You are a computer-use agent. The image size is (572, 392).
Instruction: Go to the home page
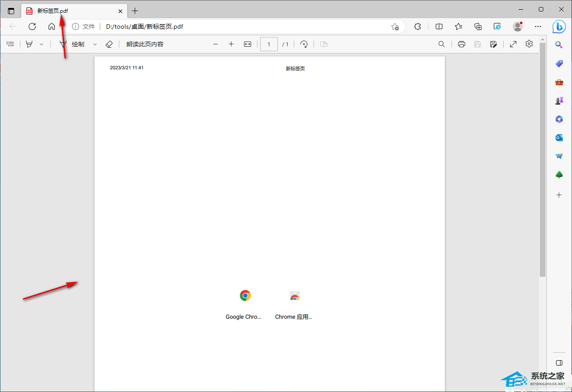point(52,26)
